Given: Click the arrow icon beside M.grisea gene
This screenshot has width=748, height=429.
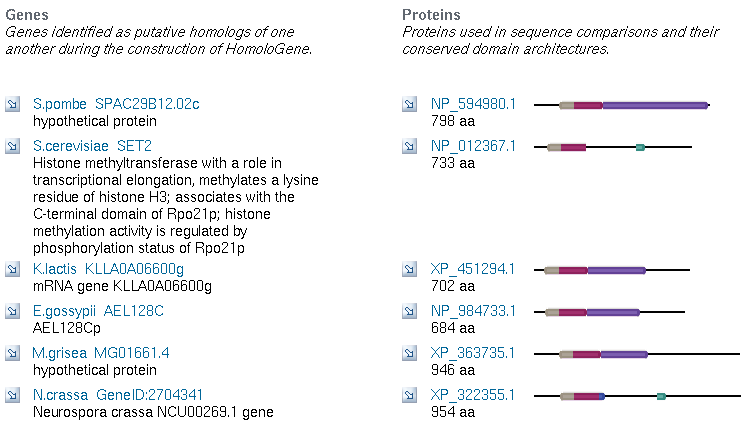Looking at the screenshot, I should pyautogui.click(x=12, y=353).
